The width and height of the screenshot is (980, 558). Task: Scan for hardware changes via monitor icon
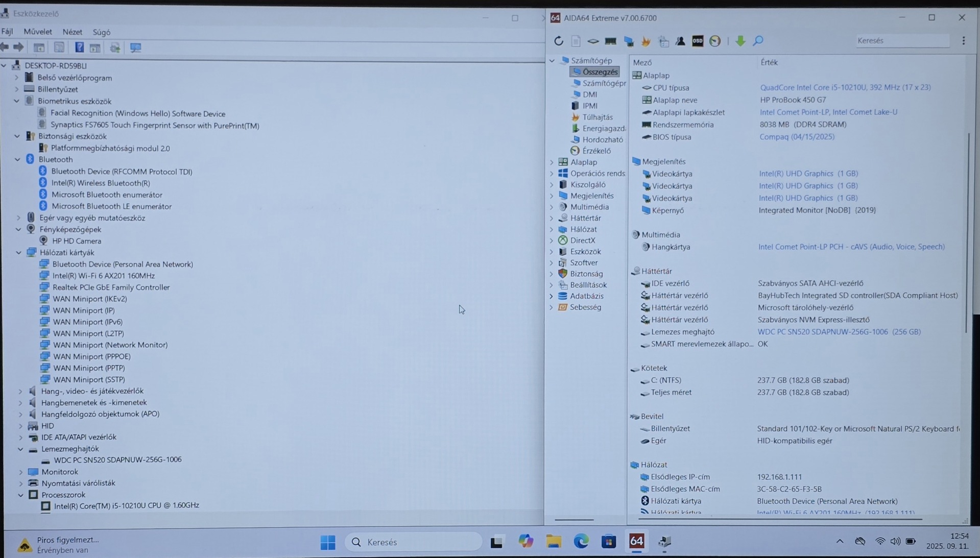point(135,47)
